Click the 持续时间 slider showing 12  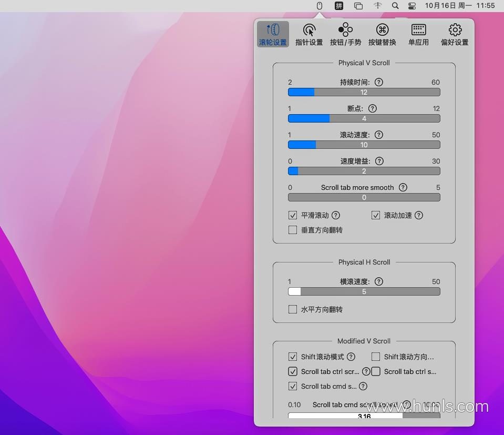364,93
